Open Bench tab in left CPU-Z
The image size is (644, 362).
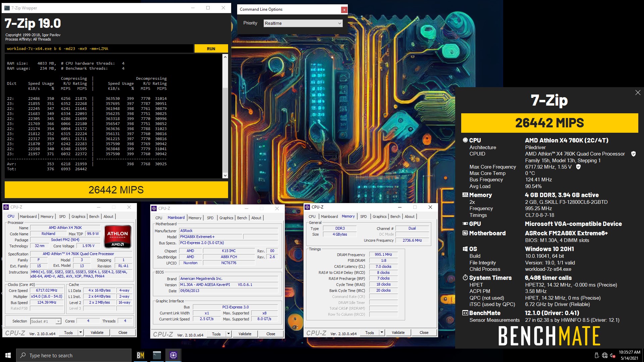click(94, 217)
